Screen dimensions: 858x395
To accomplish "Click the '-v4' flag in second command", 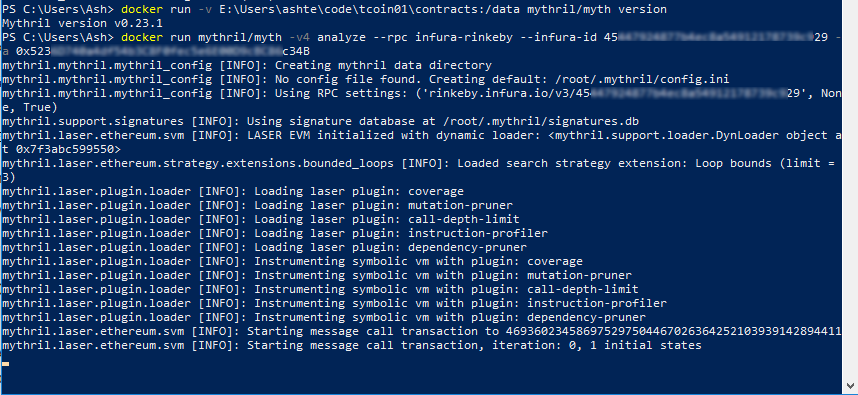I will tap(300, 37).
